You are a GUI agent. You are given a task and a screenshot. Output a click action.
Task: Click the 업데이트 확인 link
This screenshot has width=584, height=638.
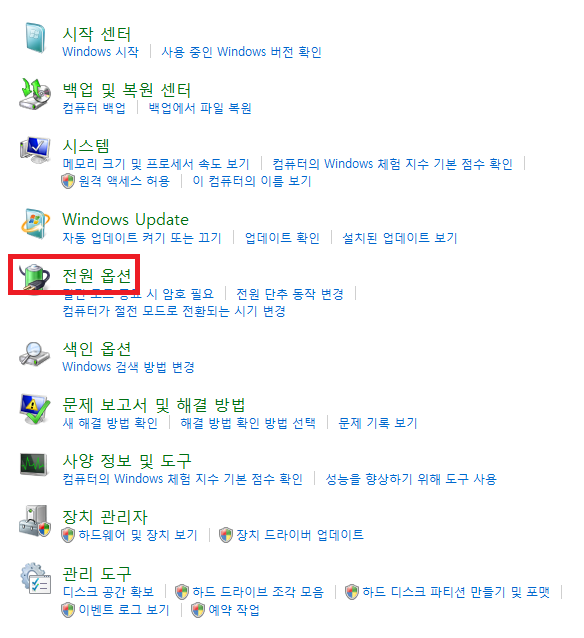[x=282, y=238]
